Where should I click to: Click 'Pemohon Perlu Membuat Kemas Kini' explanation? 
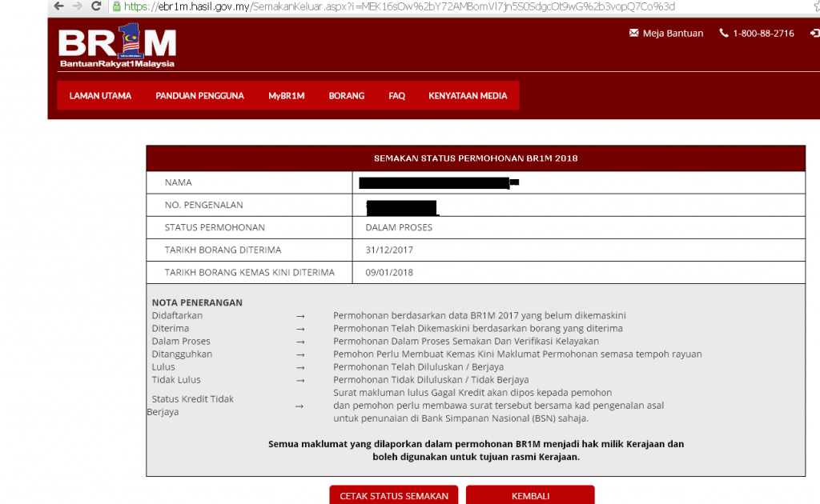[517, 354]
